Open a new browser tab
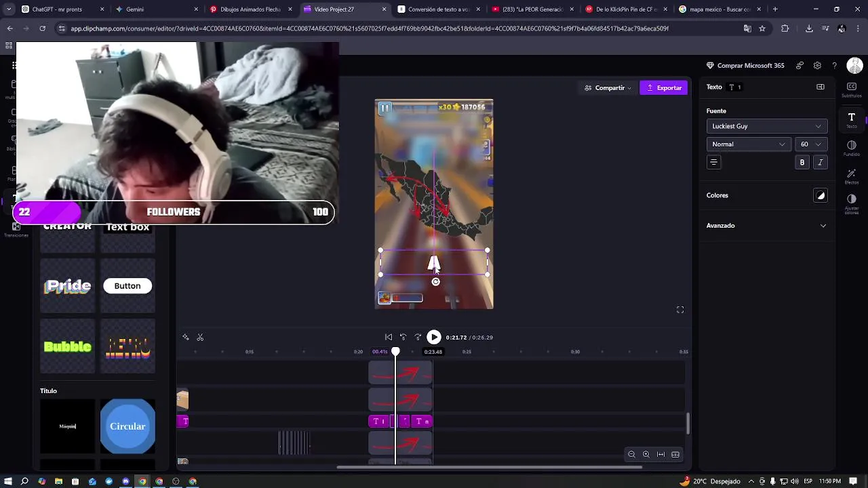 [775, 9]
